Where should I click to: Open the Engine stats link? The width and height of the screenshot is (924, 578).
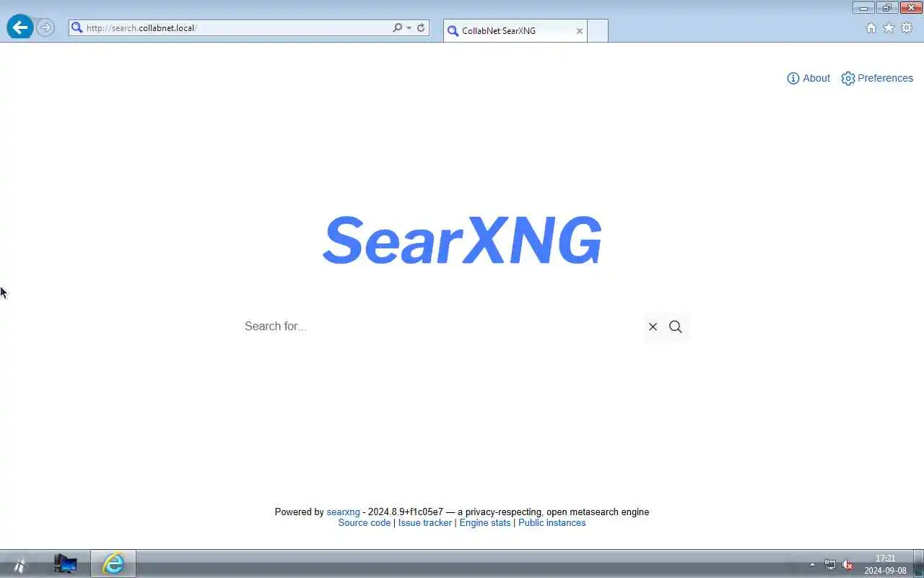(485, 522)
